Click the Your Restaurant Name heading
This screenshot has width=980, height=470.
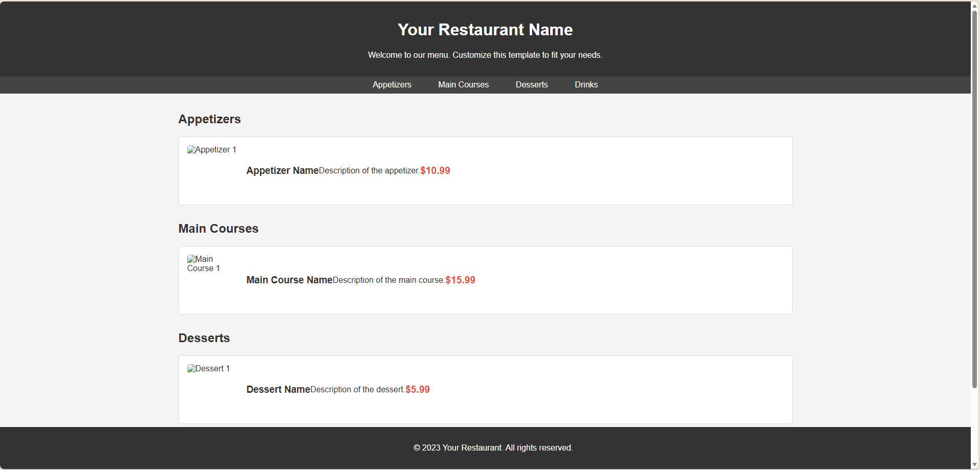pos(485,30)
